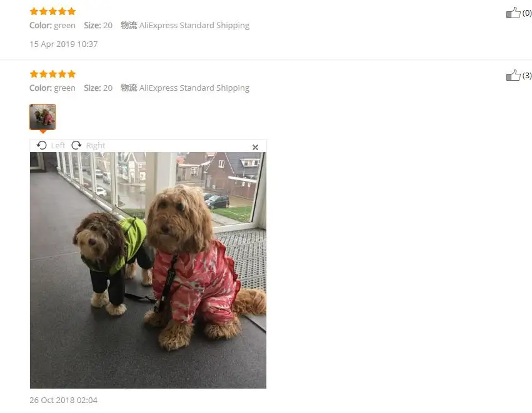Click the first review's Color: green label
Image resolution: width=532 pixels, height=413 pixels.
coord(53,26)
